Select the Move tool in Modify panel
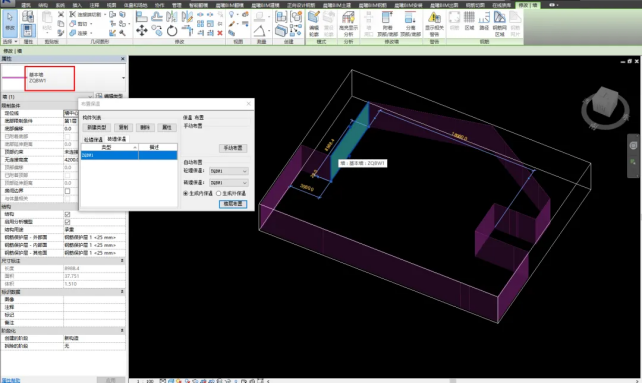 142,30
